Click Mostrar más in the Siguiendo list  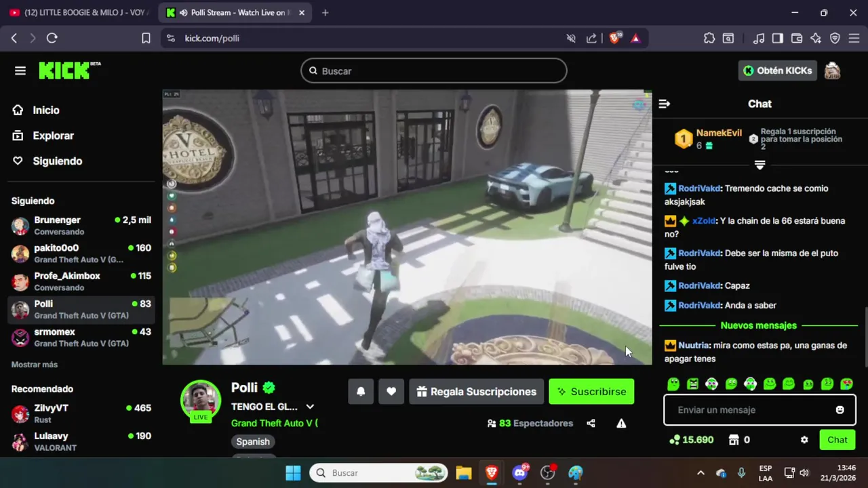pos(35,365)
